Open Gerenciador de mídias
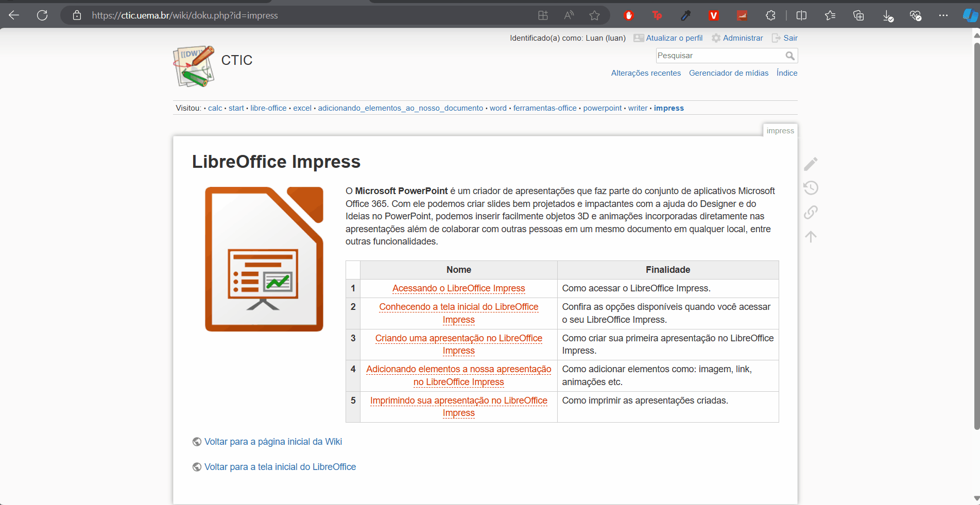Screen dimensions: 980x505 (x=729, y=73)
